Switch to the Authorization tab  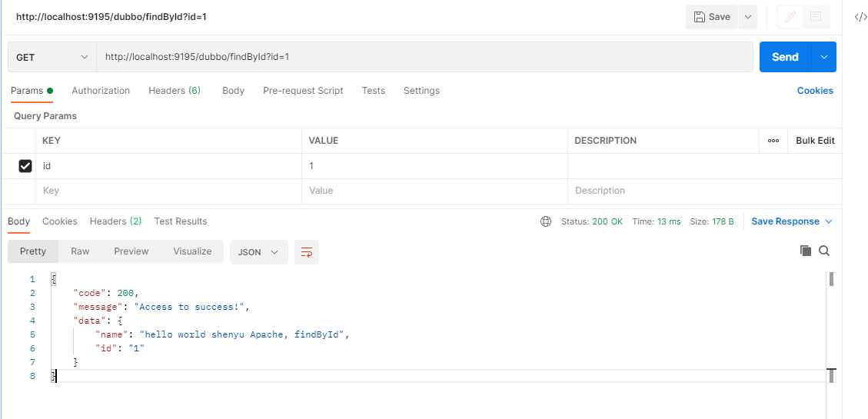click(101, 91)
